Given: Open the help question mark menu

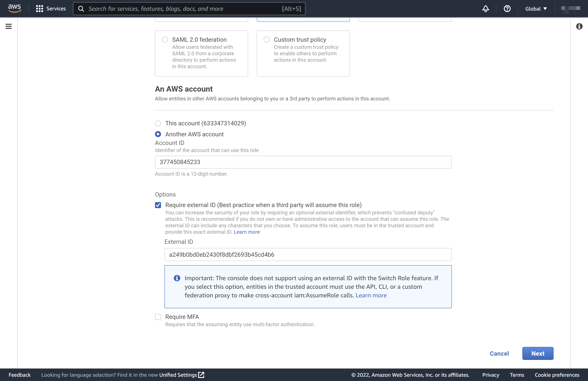Looking at the screenshot, I should pos(507,9).
